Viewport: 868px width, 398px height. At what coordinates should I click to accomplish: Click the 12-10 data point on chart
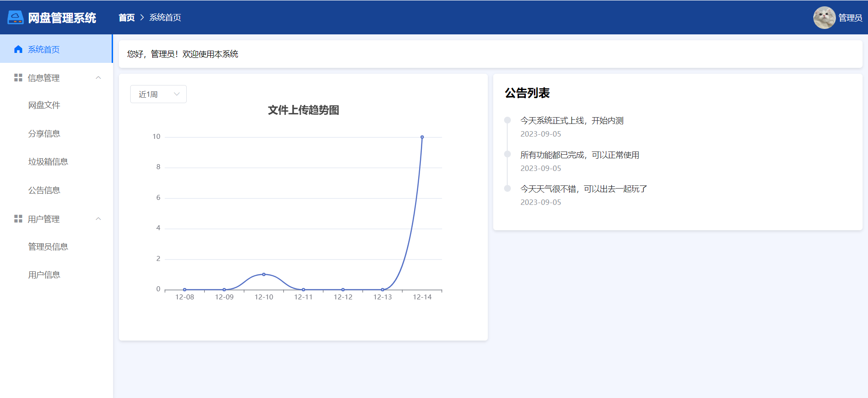click(264, 275)
